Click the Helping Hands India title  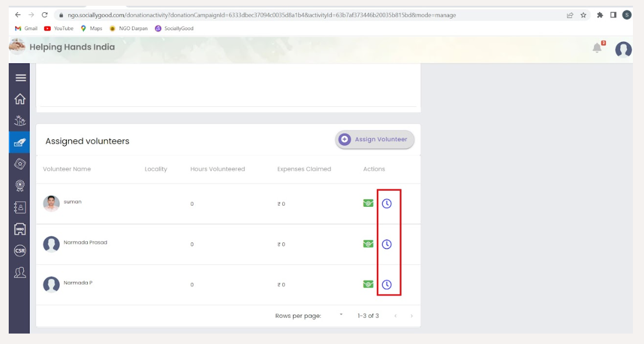pyautogui.click(x=72, y=47)
